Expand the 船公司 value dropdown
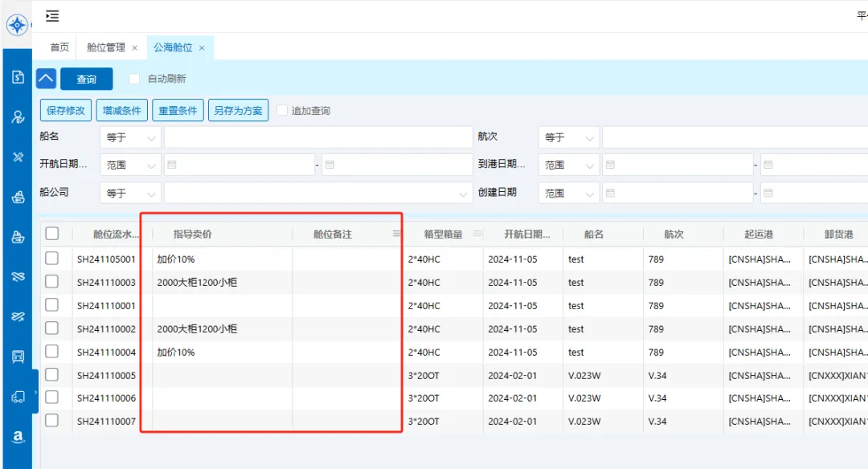868x469 pixels. 464,194
